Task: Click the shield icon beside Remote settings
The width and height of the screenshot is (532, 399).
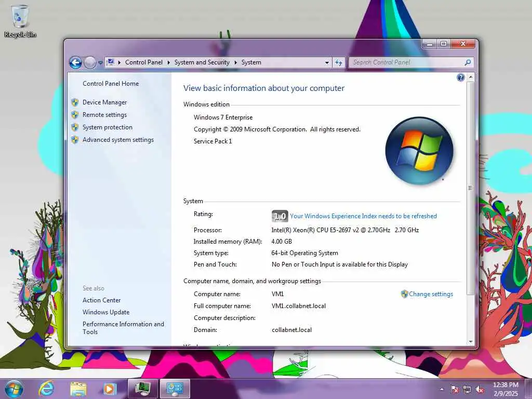Action: 75,115
